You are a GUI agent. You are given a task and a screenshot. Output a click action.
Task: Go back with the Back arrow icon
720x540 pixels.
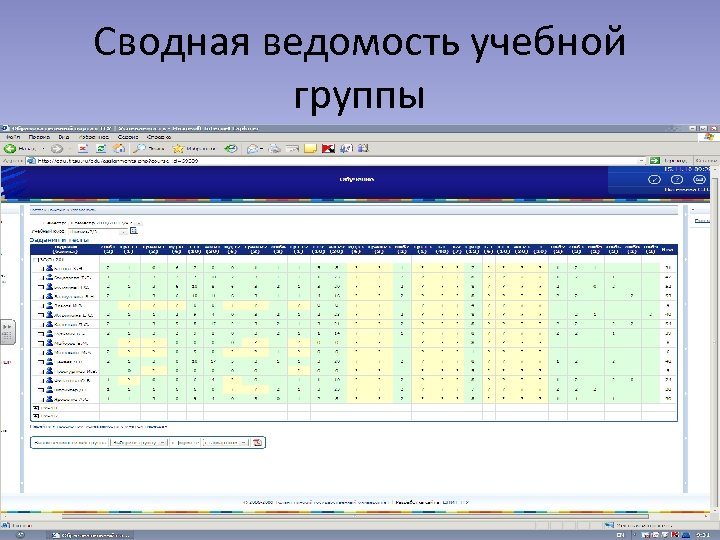click(10, 148)
